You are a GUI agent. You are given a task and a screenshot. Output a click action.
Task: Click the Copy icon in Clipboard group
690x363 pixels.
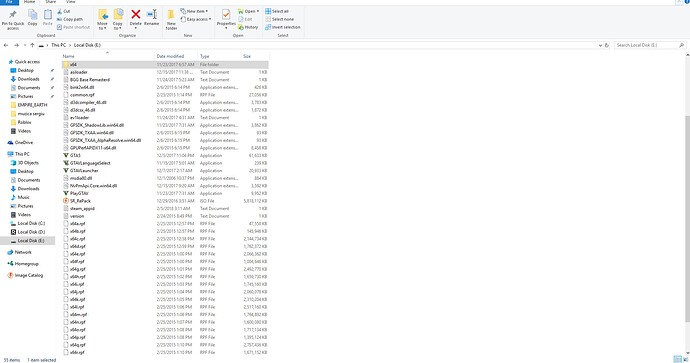coord(33,18)
